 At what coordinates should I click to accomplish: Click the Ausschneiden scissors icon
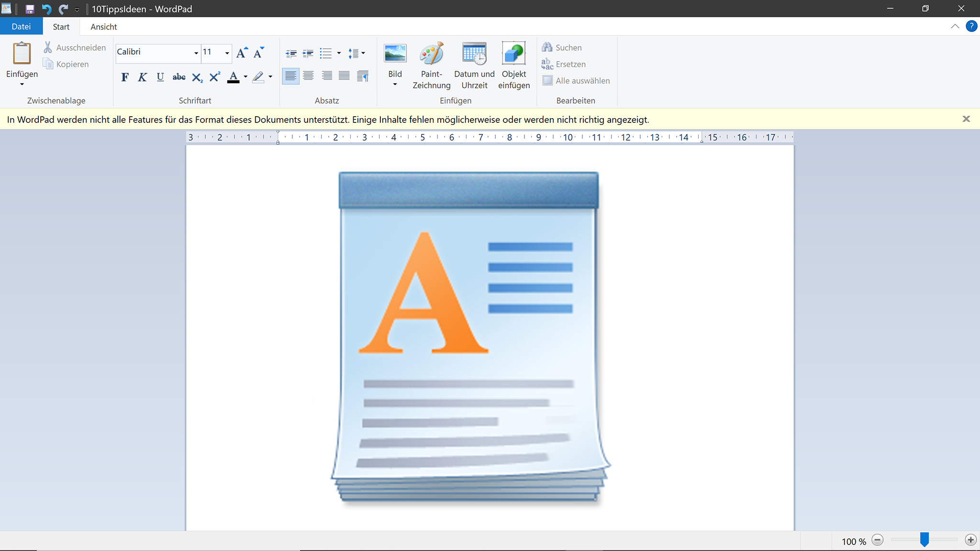point(47,47)
